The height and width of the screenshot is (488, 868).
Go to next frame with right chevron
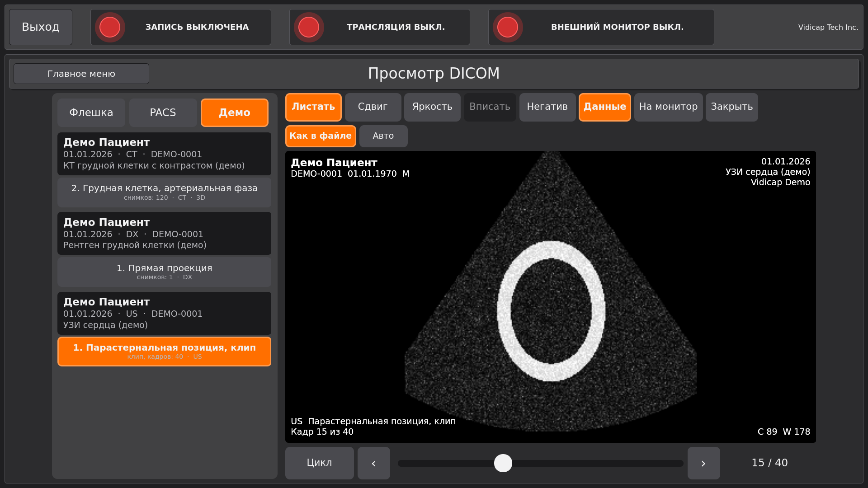coord(704,463)
